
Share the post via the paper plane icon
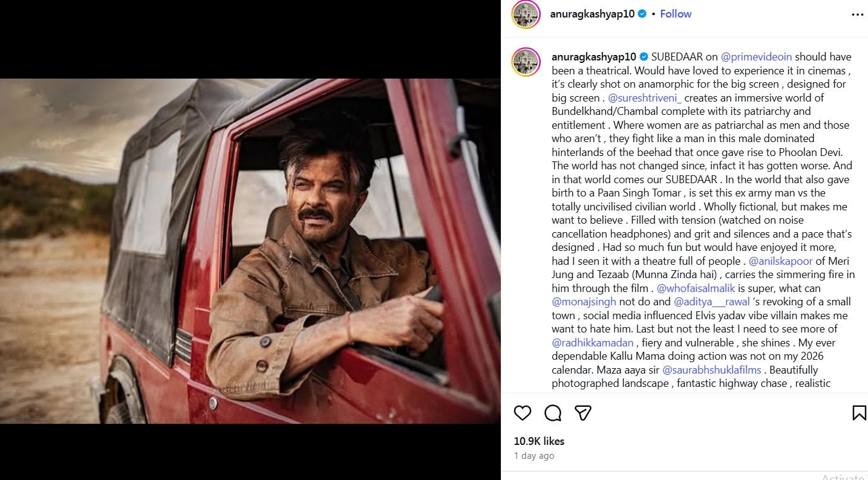coord(582,413)
